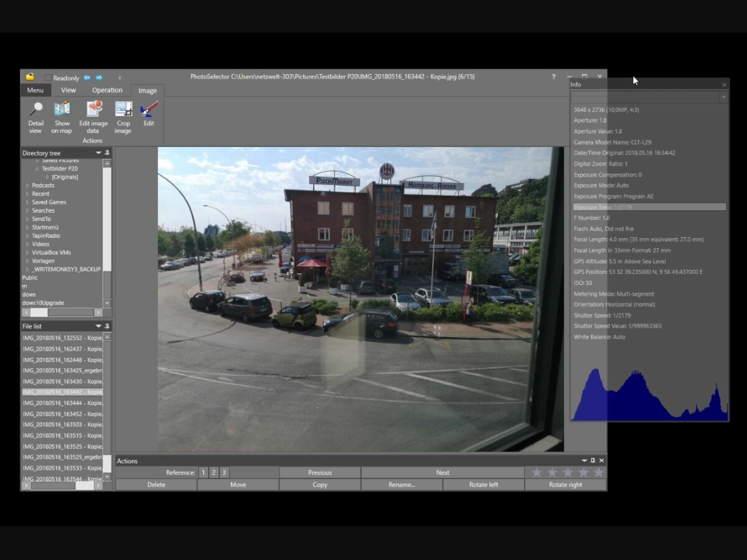
Task: Expand the Podcasts folder in directory tree
Action: pos(27,185)
